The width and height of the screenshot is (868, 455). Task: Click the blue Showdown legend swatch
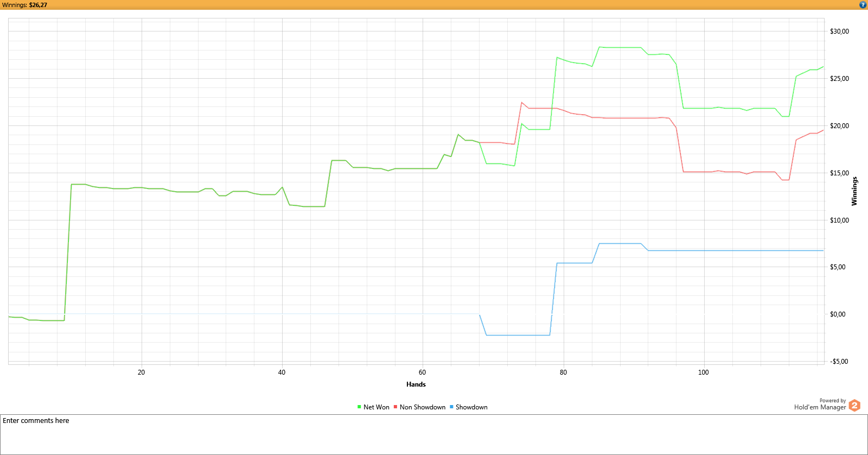[451, 407]
